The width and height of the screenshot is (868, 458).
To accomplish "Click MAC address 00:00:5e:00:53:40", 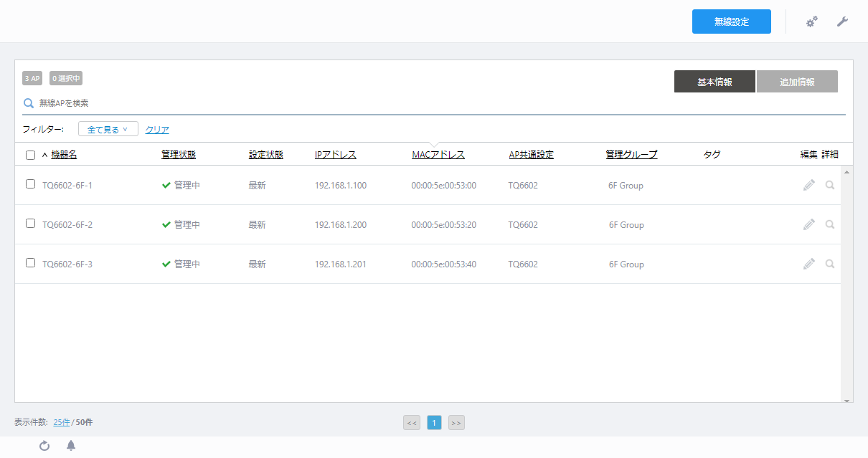I will [444, 264].
